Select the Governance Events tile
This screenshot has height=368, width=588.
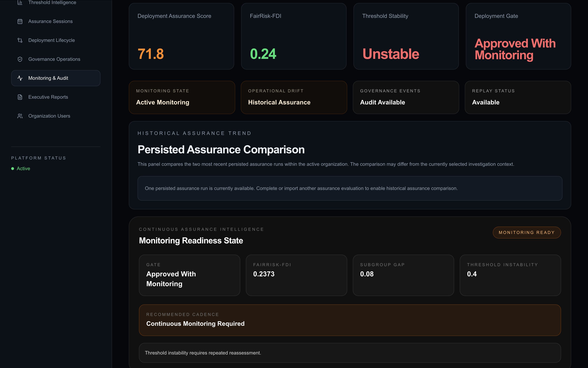[406, 97]
